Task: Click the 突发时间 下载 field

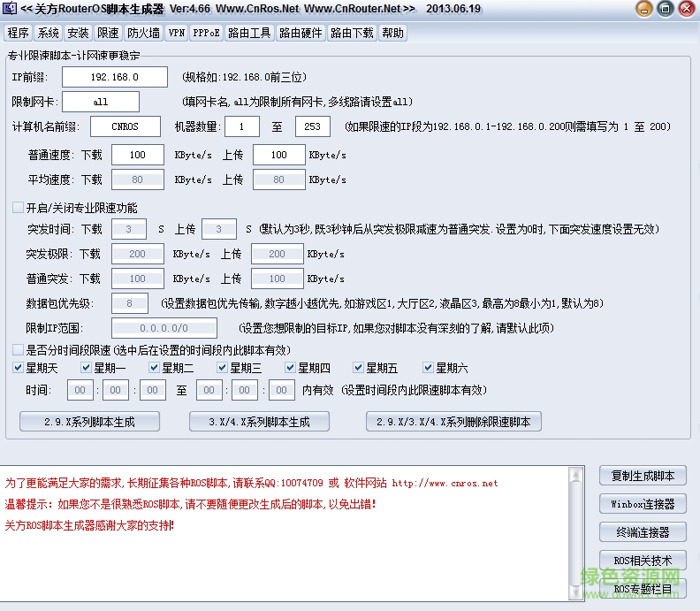Action: click(129, 229)
